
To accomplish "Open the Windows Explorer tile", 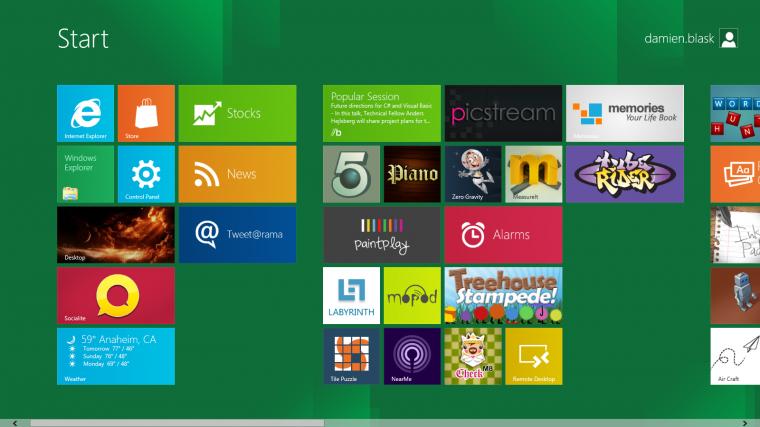I will tap(86, 174).
